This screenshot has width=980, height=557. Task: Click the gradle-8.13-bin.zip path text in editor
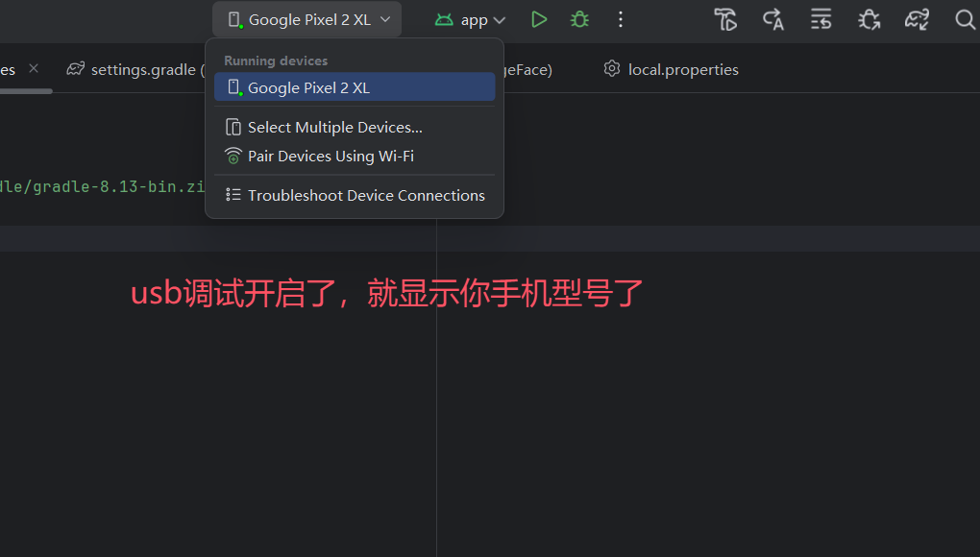point(103,186)
